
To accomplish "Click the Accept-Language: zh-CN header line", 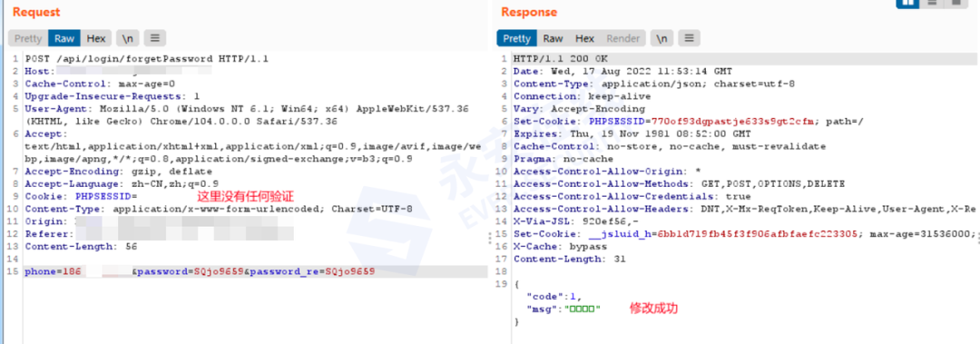I will 122,184.
